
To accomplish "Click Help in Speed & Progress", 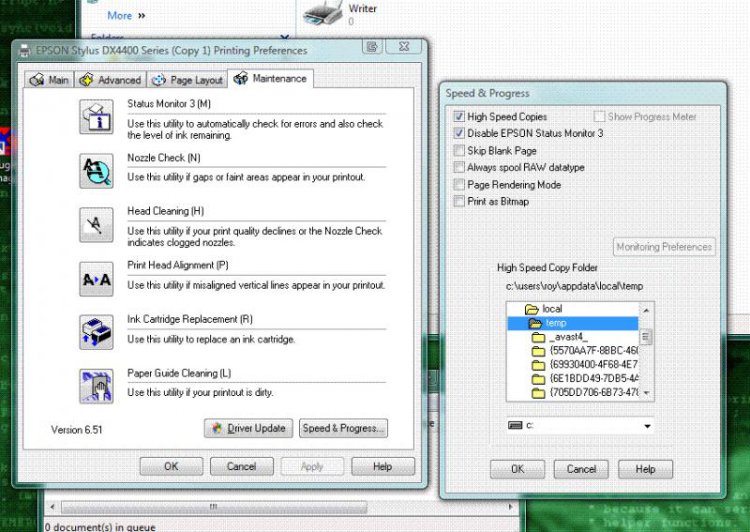I will pos(645,469).
